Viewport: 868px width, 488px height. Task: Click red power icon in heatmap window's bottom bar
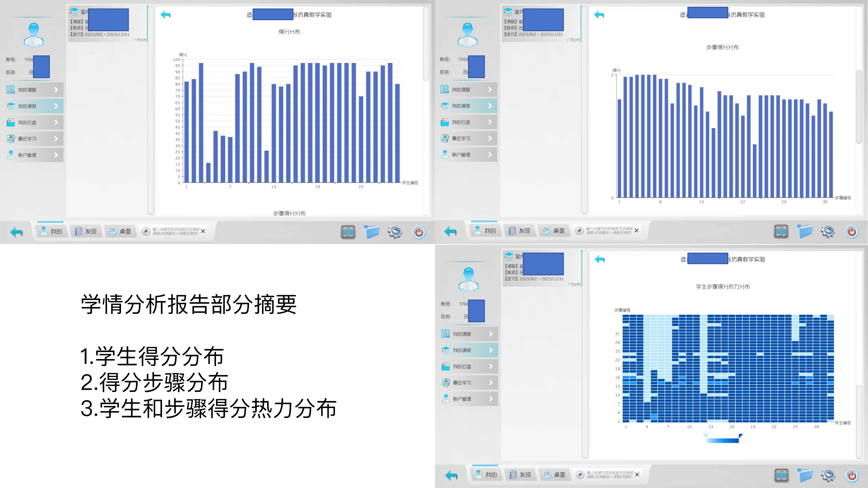coord(852,475)
